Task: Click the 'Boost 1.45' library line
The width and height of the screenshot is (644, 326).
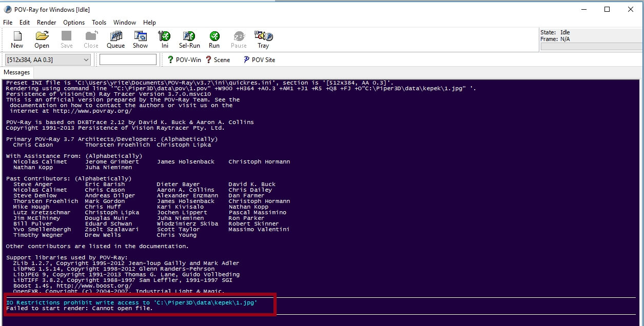Action: coord(72,286)
